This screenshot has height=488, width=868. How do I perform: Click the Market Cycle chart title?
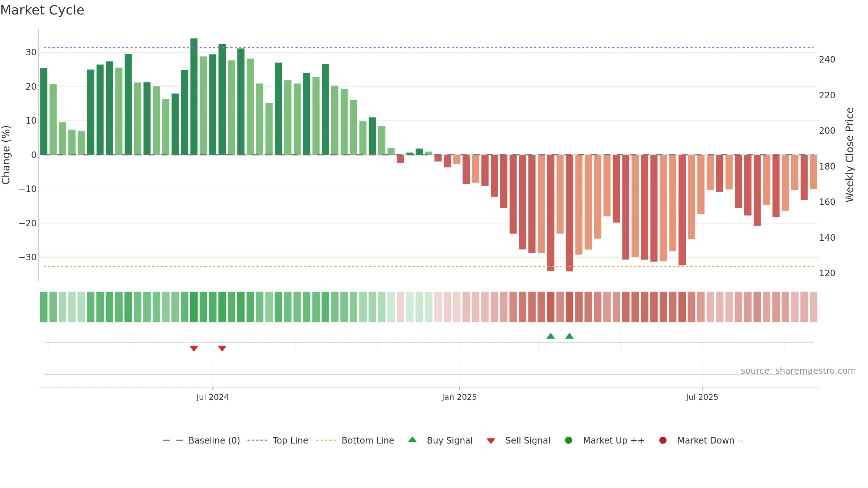click(42, 10)
